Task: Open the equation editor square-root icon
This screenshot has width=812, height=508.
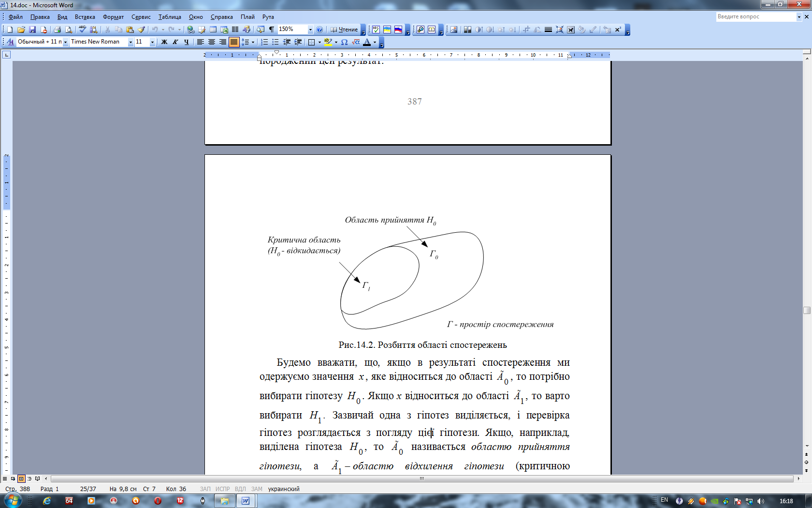Action: pos(356,42)
